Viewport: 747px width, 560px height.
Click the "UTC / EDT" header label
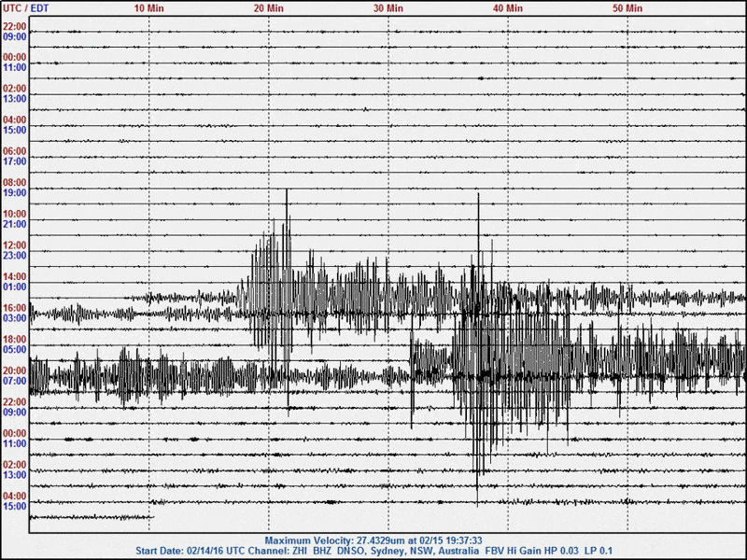click(x=26, y=8)
